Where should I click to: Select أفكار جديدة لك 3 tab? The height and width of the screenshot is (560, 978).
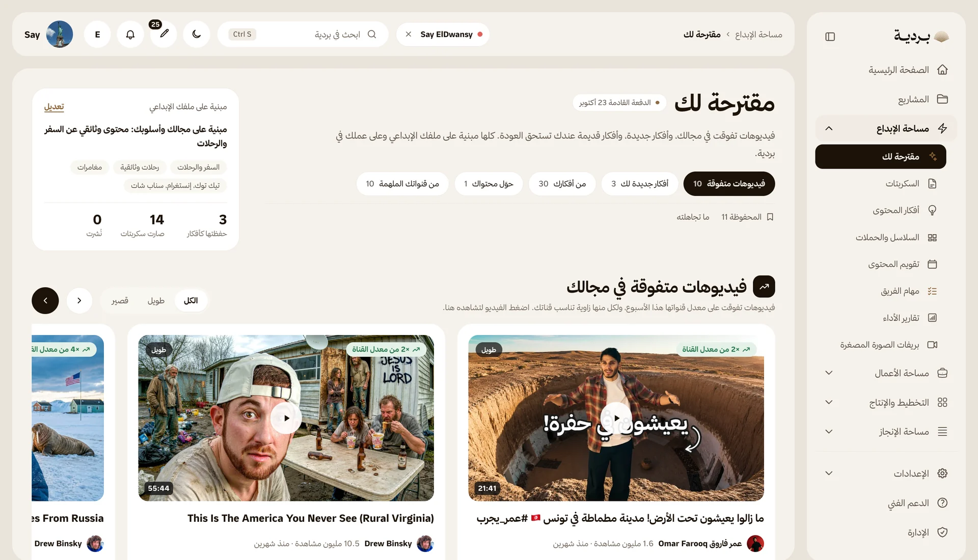pos(639,184)
